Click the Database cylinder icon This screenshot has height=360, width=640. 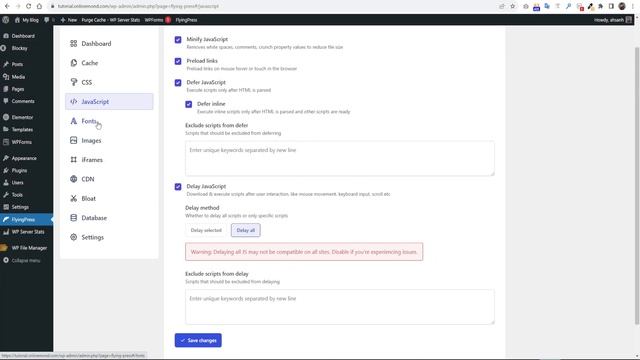[x=73, y=218]
